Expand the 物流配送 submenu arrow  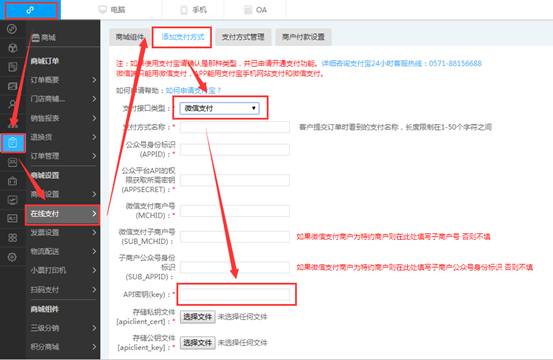pos(94,251)
